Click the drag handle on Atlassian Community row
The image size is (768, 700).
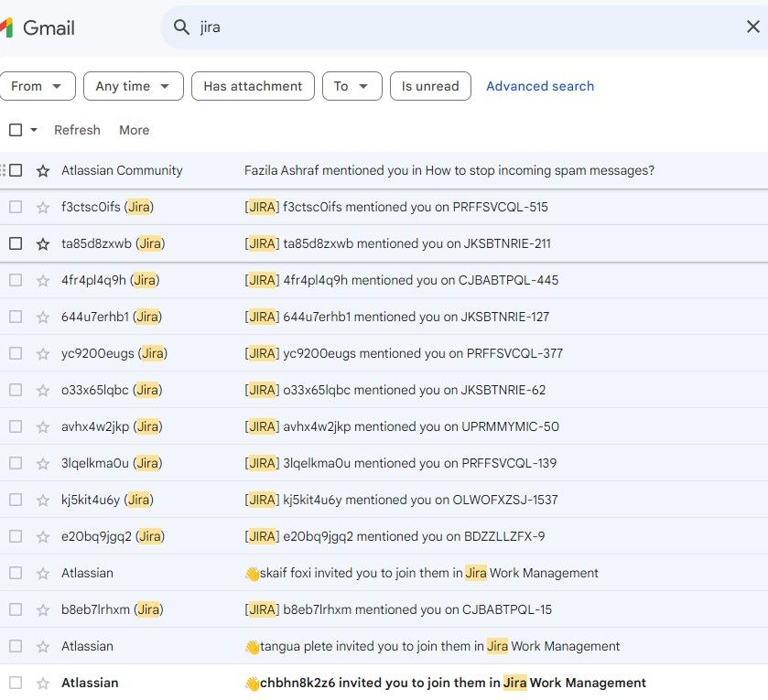3,170
